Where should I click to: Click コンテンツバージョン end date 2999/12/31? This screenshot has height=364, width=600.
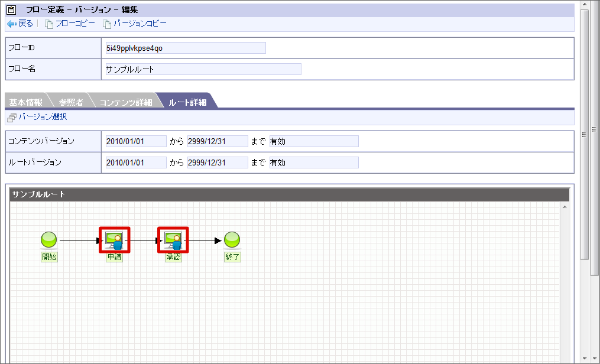pyautogui.click(x=218, y=141)
